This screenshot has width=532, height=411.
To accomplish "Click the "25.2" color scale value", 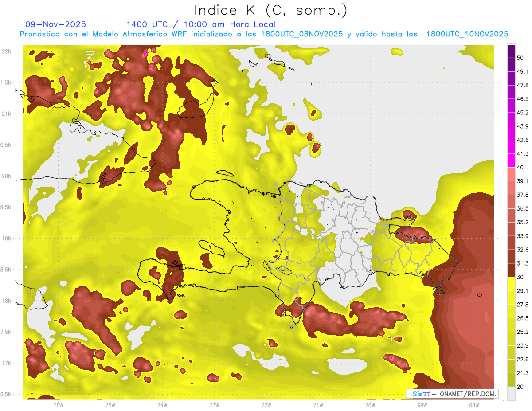I will 523,332.
